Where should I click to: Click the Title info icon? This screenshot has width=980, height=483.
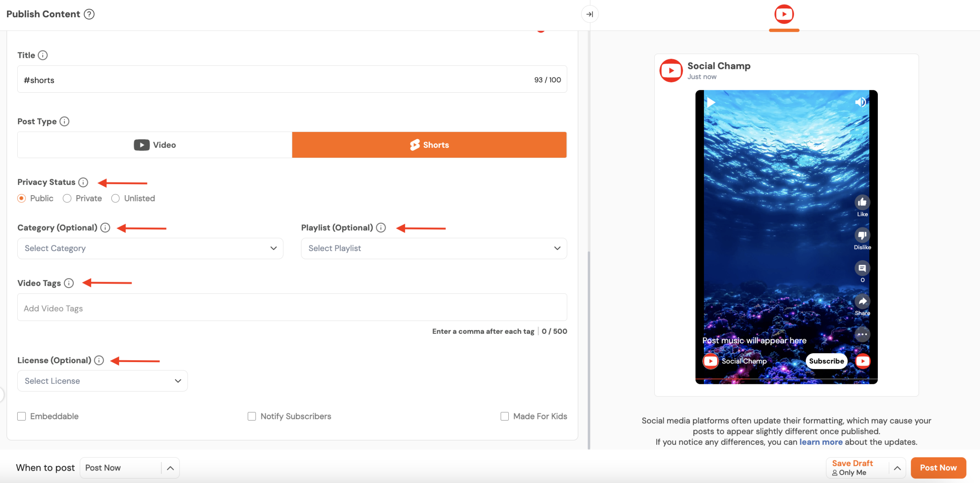pos(43,55)
